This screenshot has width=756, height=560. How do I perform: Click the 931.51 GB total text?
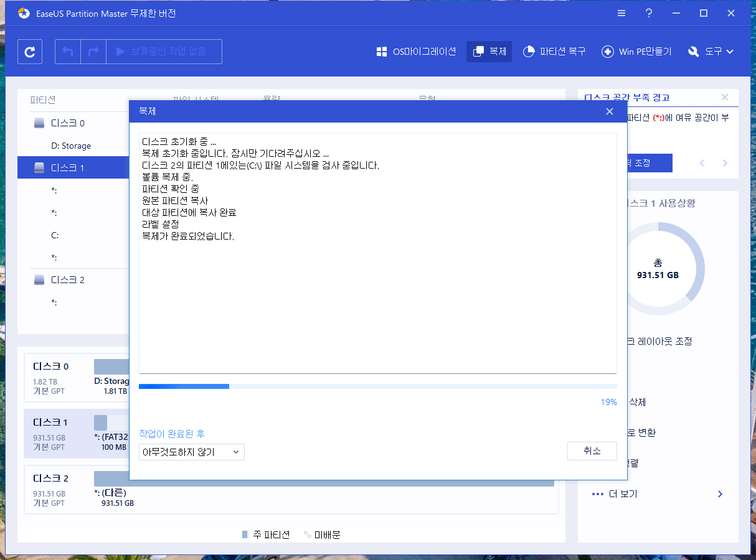pos(658,274)
